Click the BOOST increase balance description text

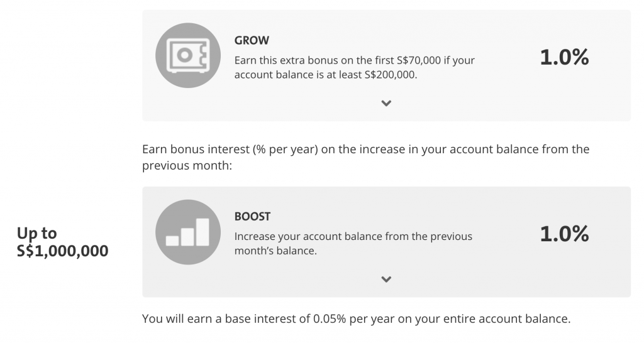353,243
